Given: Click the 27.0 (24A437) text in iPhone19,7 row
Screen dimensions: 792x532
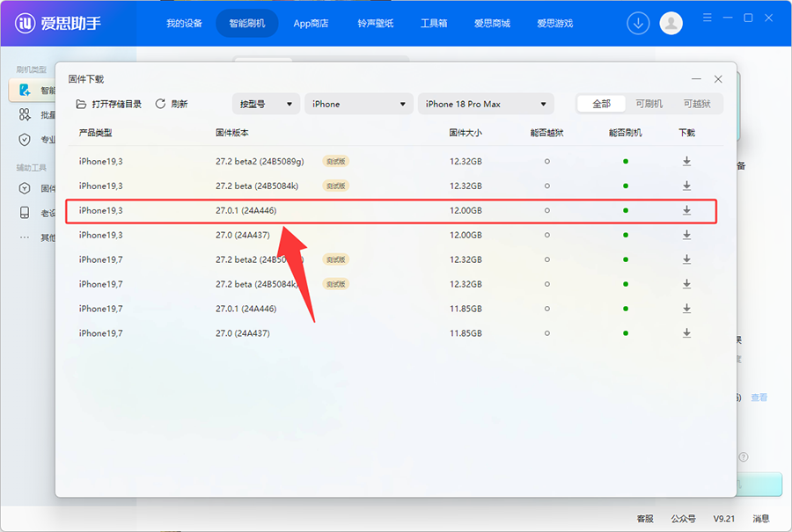Looking at the screenshot, I should 243,333.
